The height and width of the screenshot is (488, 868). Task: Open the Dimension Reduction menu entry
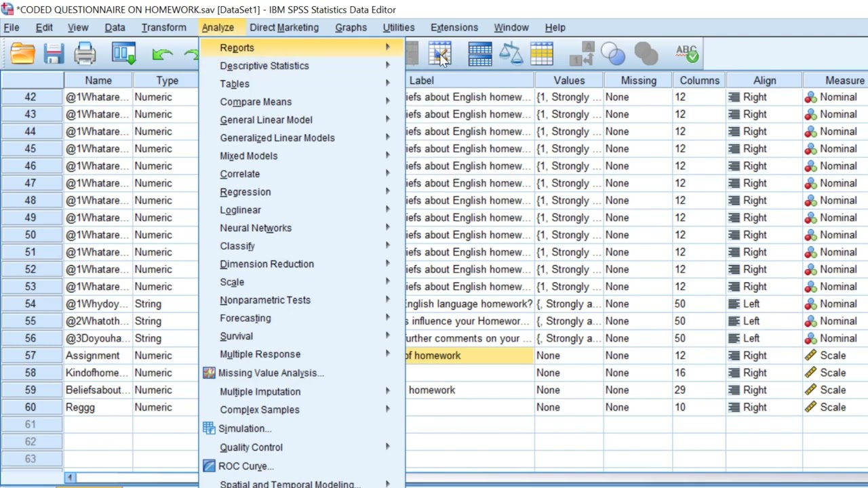click(x=302, y=264)
